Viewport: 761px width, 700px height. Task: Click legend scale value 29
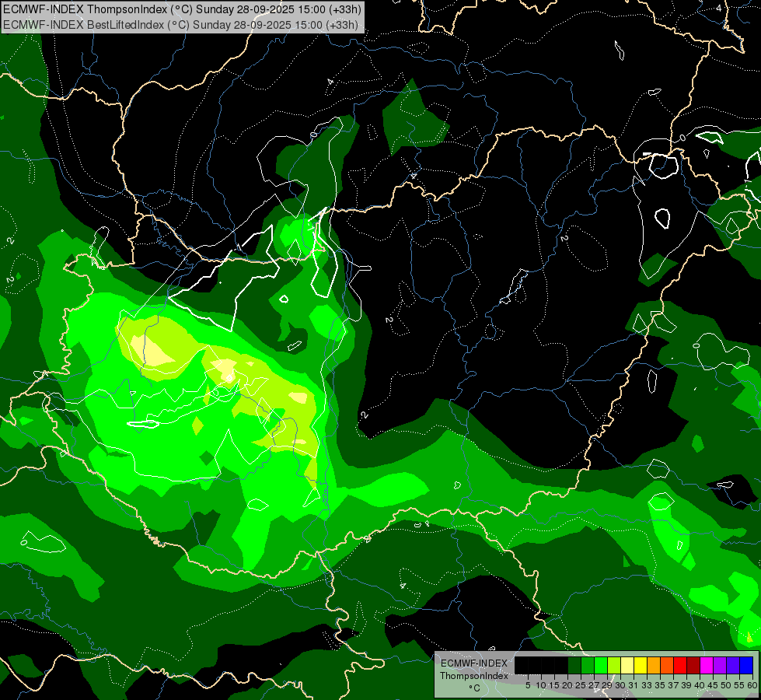point(608,685)
